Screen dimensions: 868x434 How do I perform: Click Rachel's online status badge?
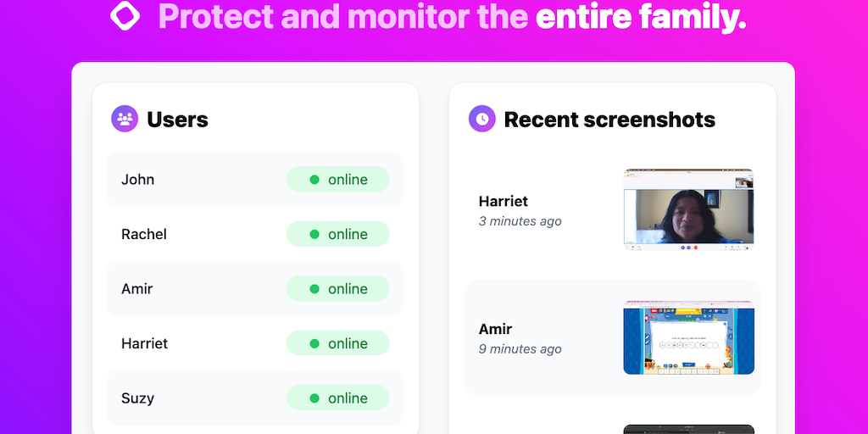(x=337, y=234)
